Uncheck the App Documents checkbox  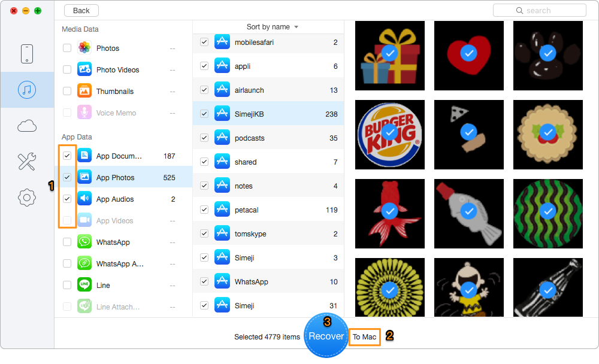pos(67,156)
